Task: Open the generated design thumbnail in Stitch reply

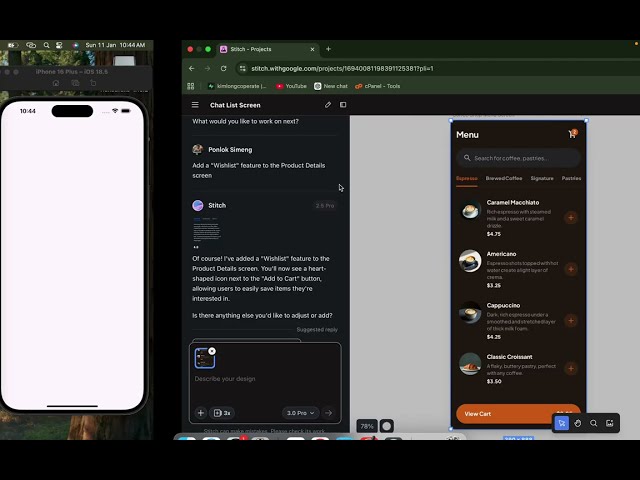Action: (207, 231)
